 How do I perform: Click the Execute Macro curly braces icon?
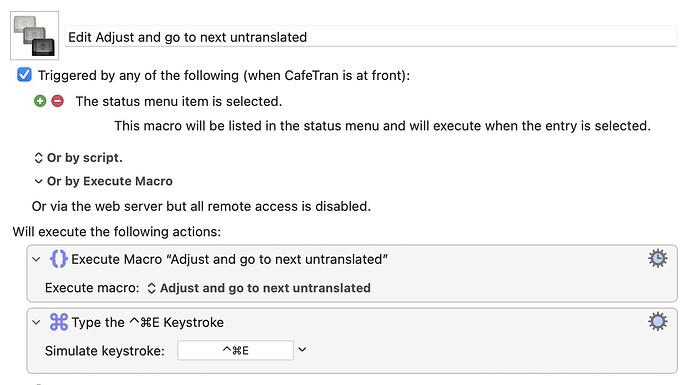(x=59, y=259)
